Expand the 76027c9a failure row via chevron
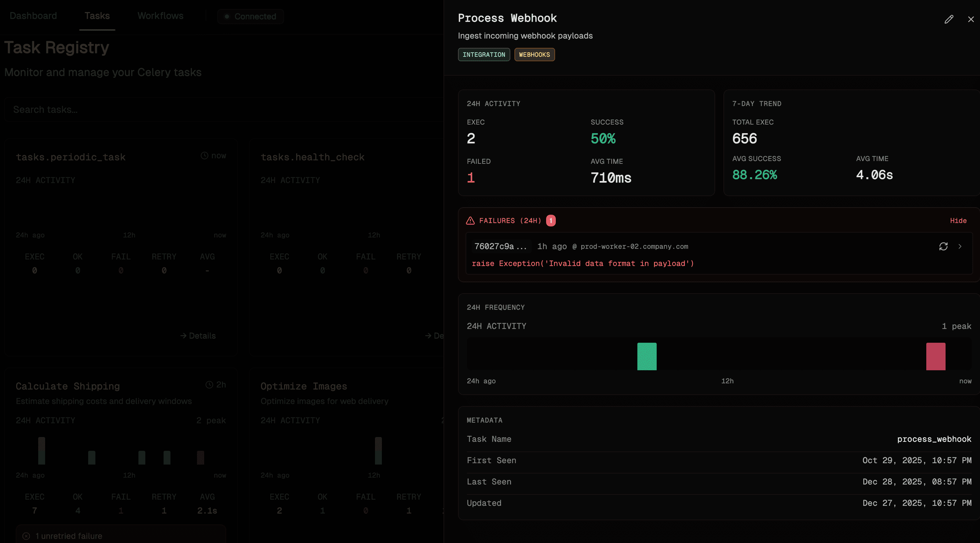Viewport: 980px width, 543px height. (x=960, y=246)
